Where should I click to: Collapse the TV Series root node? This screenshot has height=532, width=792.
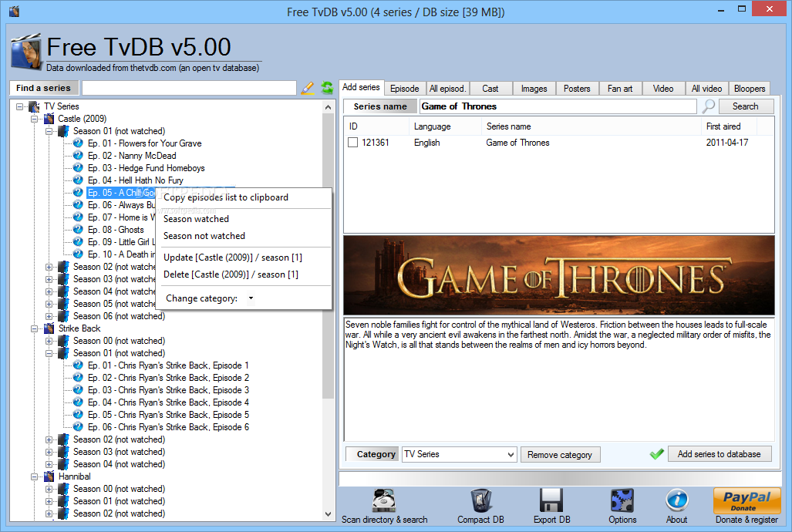pyautogui.click(x=20, y=106)
